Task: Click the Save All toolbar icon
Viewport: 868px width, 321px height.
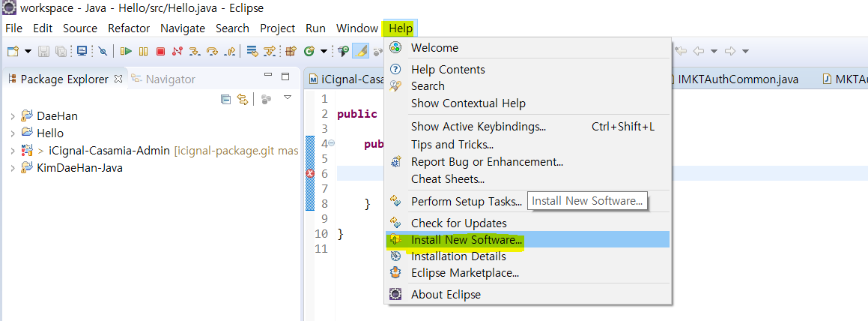Action: tap(61, 51)
